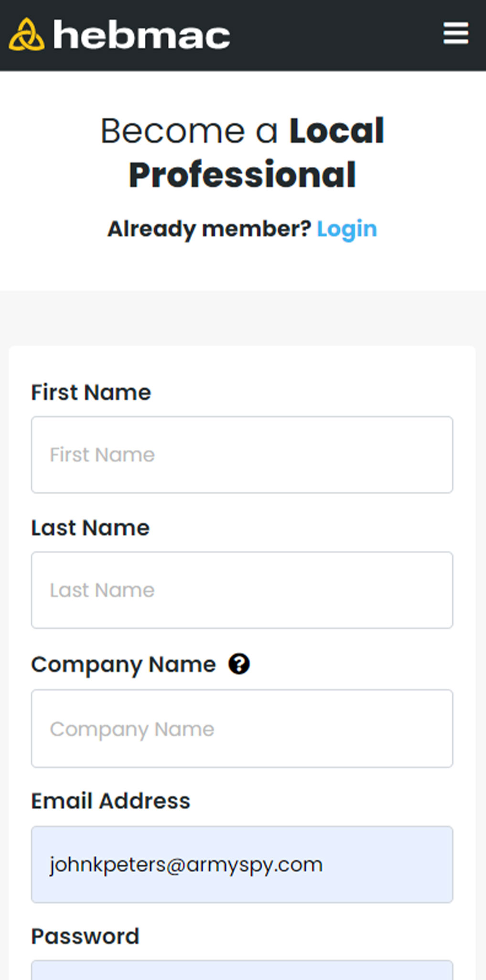Click the partially visible Password field

click(x=242, y=970)
